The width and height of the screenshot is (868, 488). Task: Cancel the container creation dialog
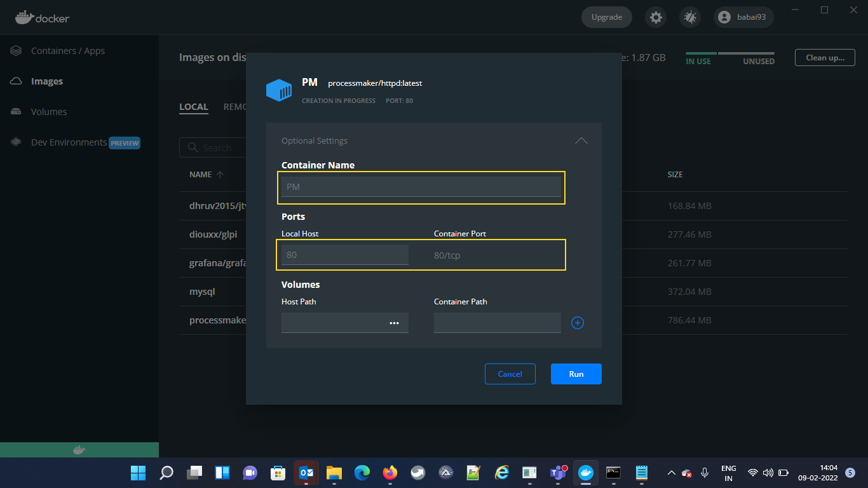(510, 374)
